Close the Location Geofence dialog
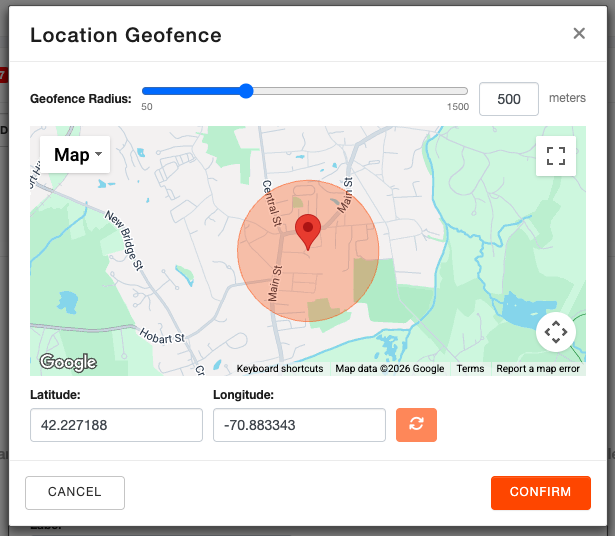Viewport: 615px width, 536px height. (579, 34)
